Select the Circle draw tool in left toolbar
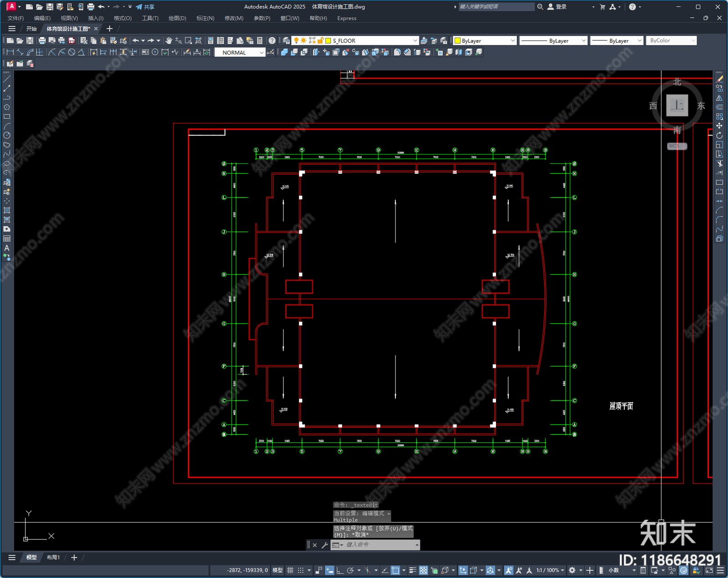 (x=7, y=135)
